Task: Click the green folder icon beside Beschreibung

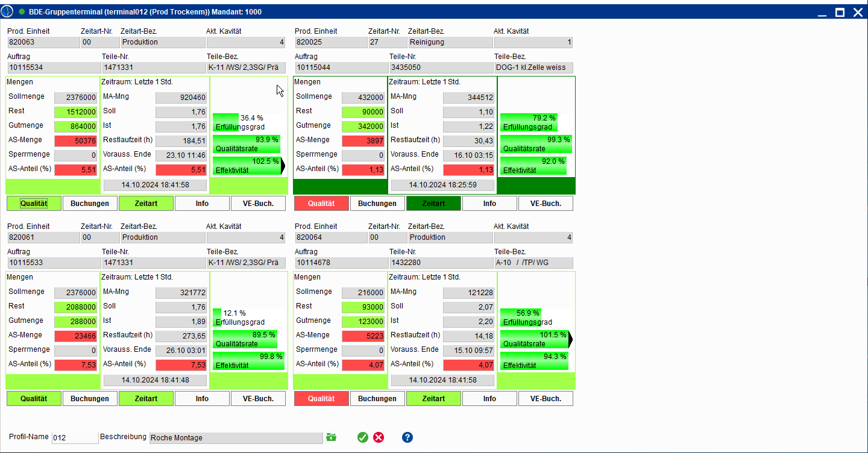Action: (331, 437)
